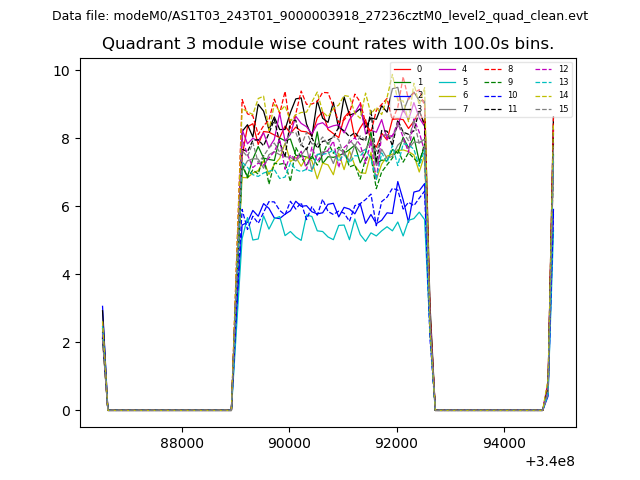Click the x-axis tick label 94000
This screenshot has height=480, width=640.
(x=503, y=443)
